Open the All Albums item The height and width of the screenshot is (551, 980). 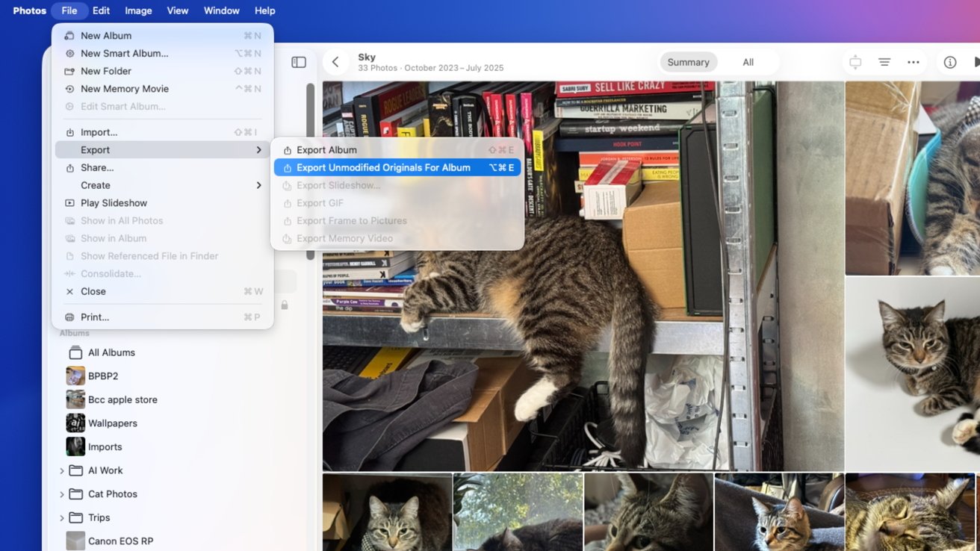111,352
